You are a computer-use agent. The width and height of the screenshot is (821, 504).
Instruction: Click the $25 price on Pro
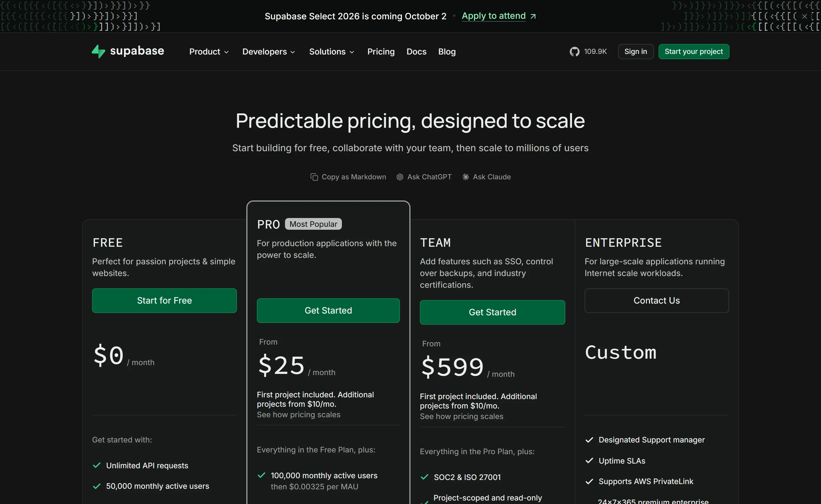tap(281, 366)
